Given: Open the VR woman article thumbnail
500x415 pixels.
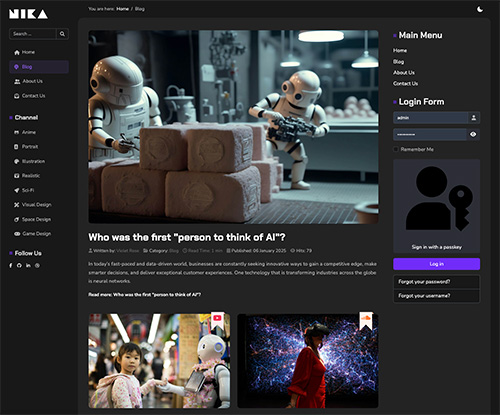Looking at the screenshot, I should (308, 361).
